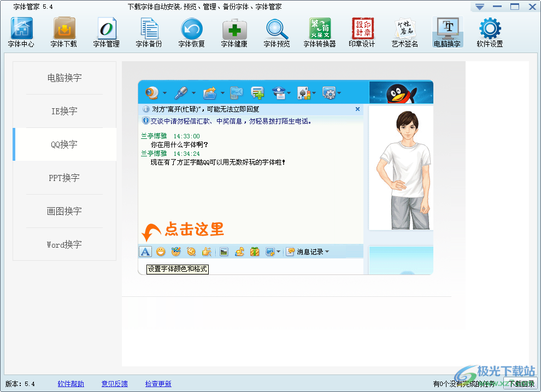The width and height of the screenshot is (541, 392).
Task: Open 字体管理 font management
Action: 107,32
